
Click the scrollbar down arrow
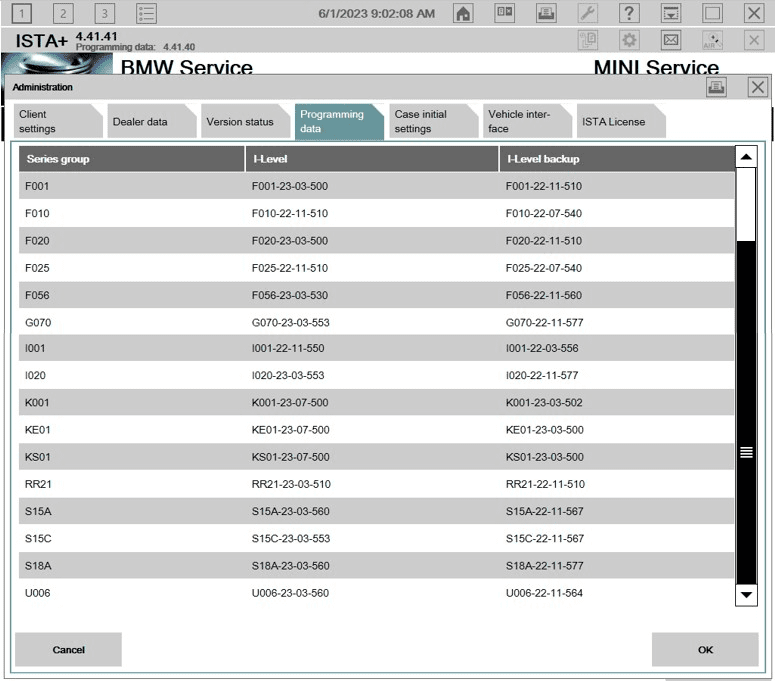pyautogui.click(x=746, y=595)
